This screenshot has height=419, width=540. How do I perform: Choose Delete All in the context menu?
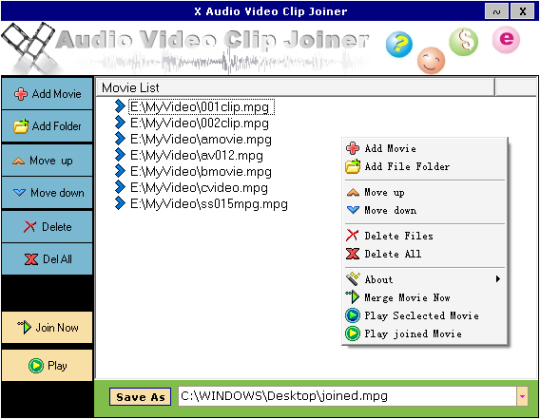pyautogui.click(x=425, y=254)
